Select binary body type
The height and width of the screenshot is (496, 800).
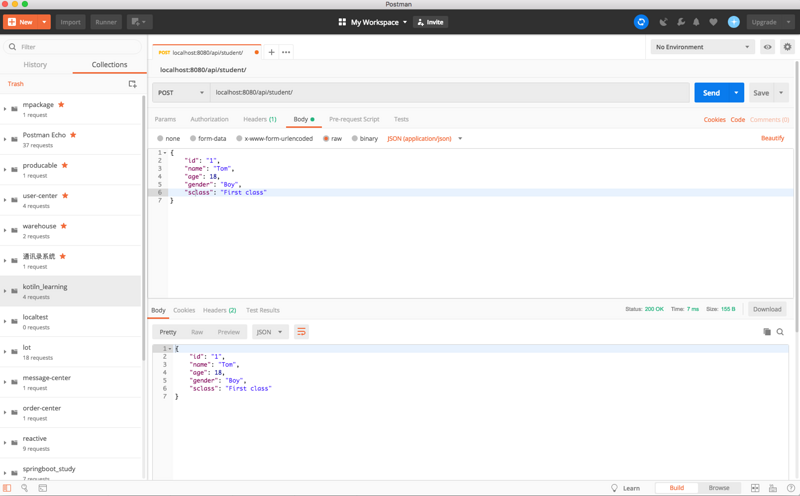(x=355, y=138)
